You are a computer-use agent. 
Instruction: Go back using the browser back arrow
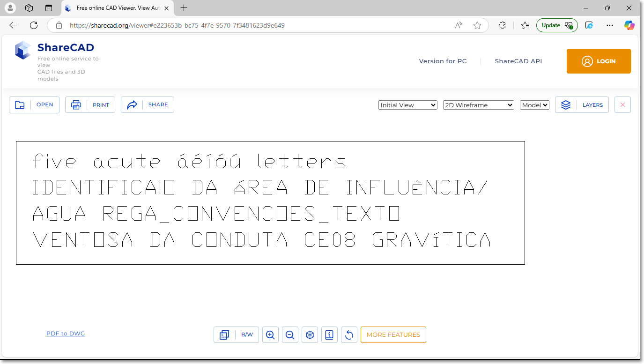13,25
